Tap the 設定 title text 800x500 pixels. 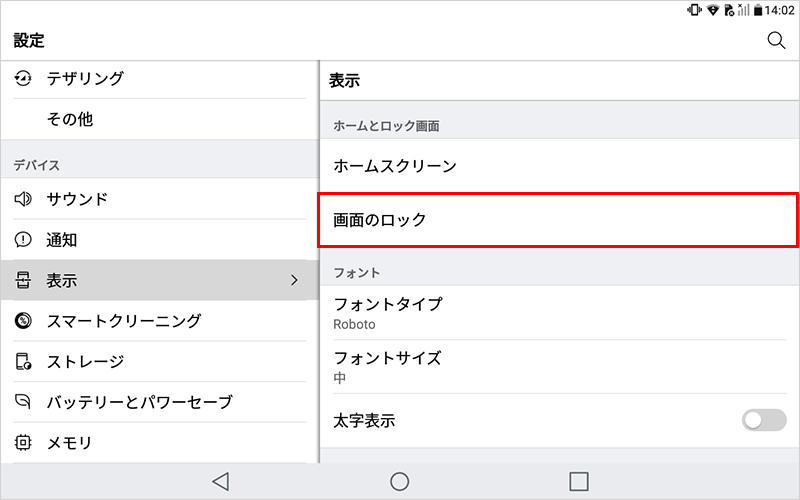click(29, 40)
